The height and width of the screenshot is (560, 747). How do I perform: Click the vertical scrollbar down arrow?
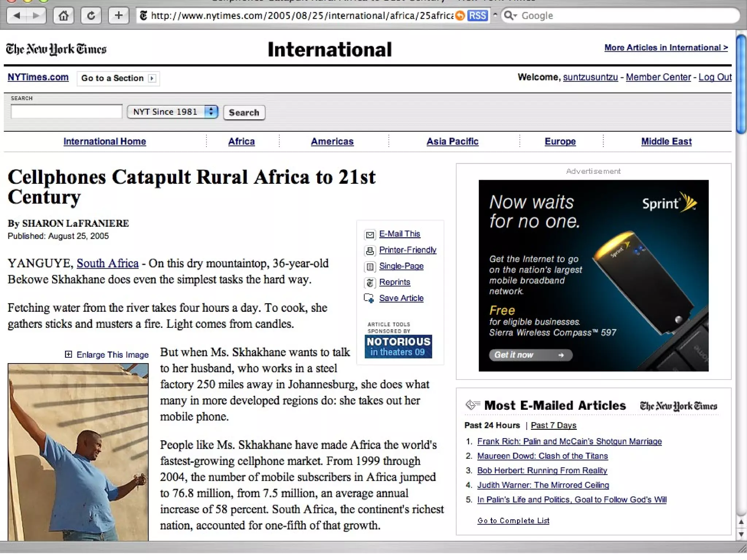pos(741,534)
